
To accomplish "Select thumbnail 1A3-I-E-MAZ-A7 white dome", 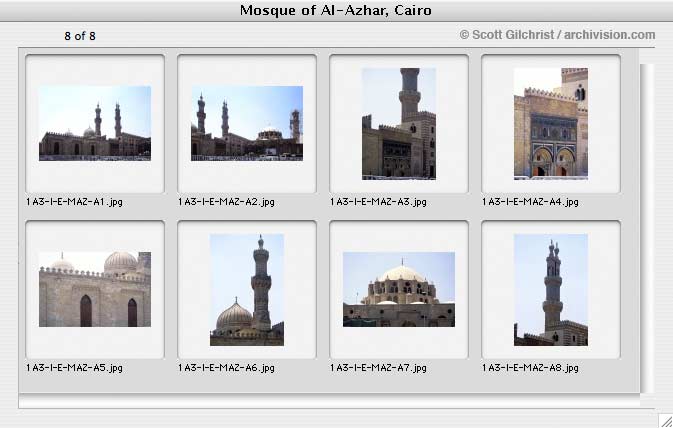I will coord(399,289).
